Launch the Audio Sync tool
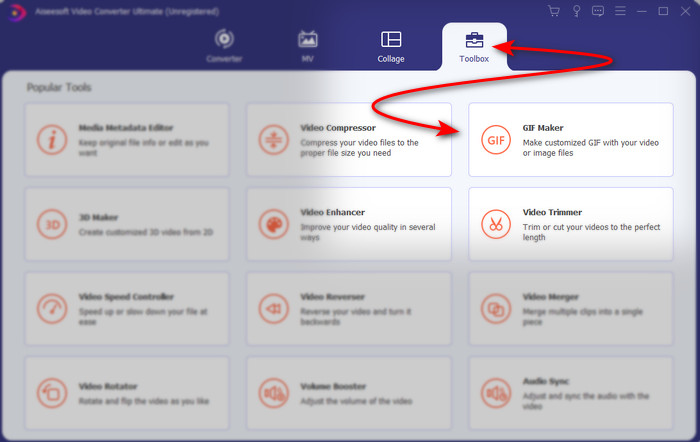700x442 pixels. coord(570,393)
